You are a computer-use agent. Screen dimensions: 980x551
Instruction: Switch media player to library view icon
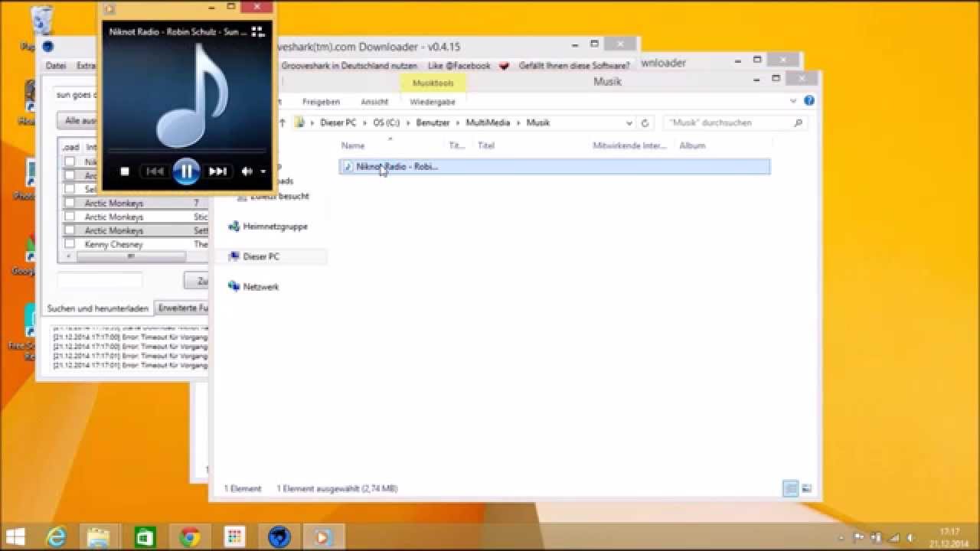(x=257, y=31)
